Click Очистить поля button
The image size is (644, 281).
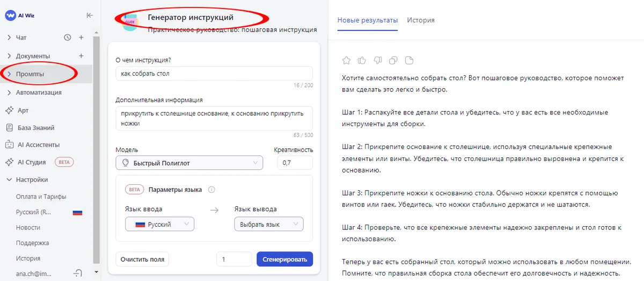point(142,259)
